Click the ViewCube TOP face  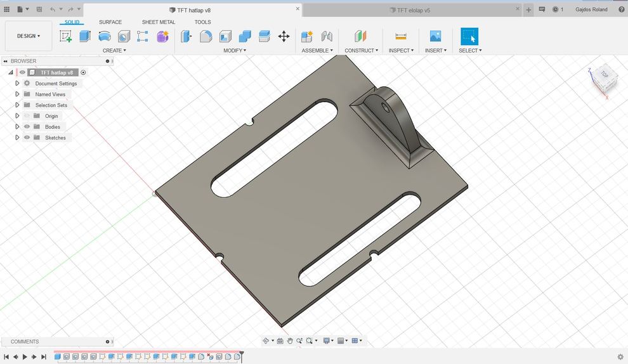point(604,74)
